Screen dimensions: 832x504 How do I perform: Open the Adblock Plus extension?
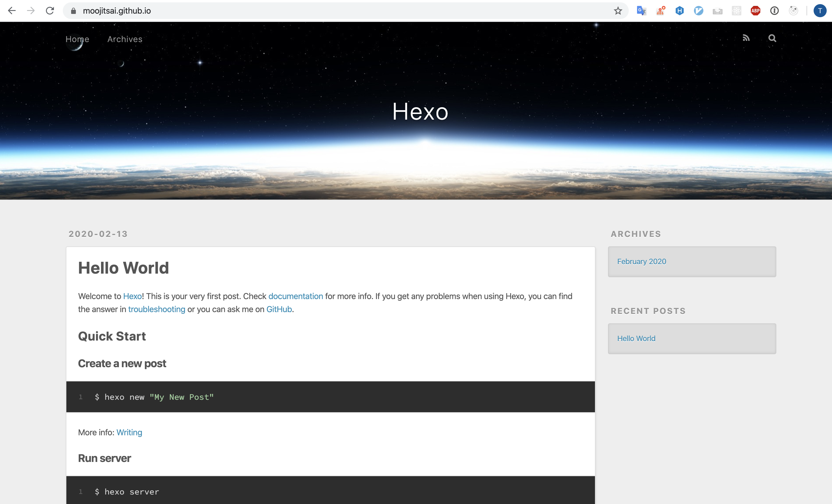pos(755,11)
